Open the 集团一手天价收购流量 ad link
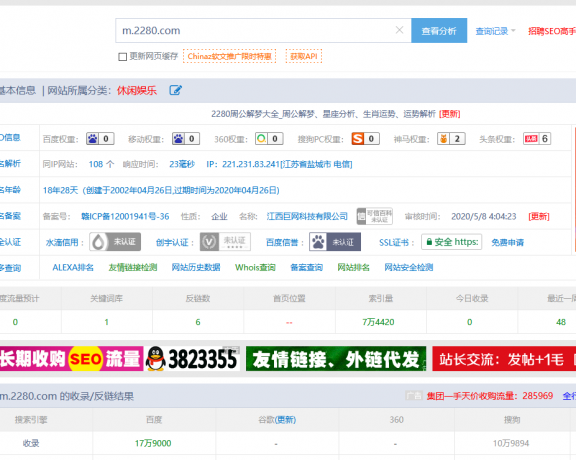This screenshot has height=460, width=576. coord(490,396)
